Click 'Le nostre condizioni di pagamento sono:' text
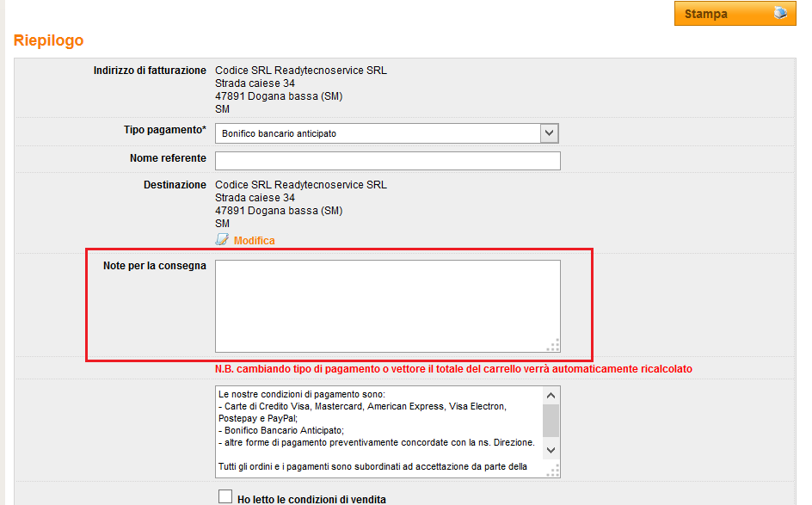Image resolution: width=812 pixels, height=505 pixels. (302, 394)
